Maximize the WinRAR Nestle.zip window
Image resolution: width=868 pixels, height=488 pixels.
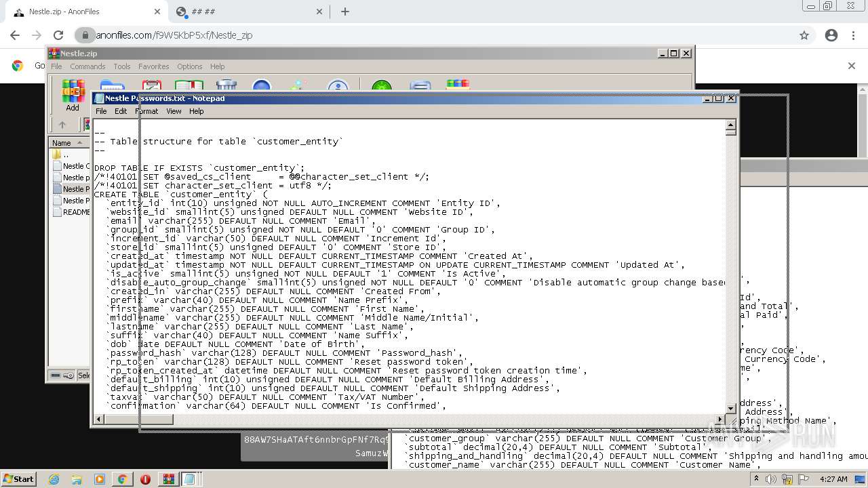(x=674, y=53)
